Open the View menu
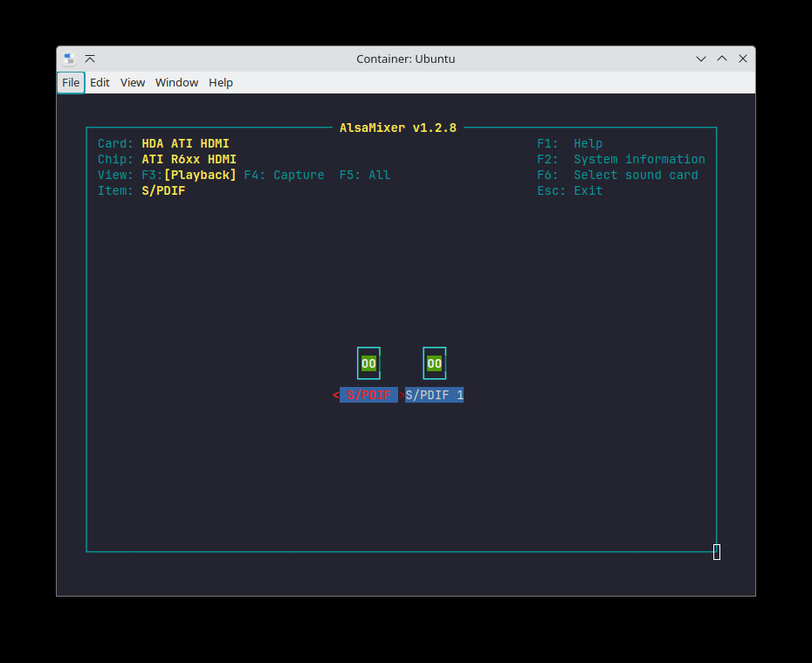Viewport: 812px width, 663px height. [x=133, y=83]
